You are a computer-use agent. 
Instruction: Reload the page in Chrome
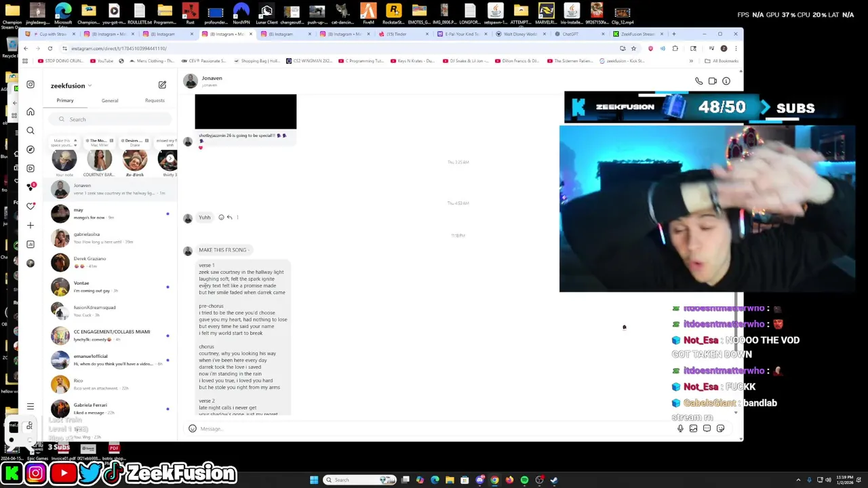(50, 48)
